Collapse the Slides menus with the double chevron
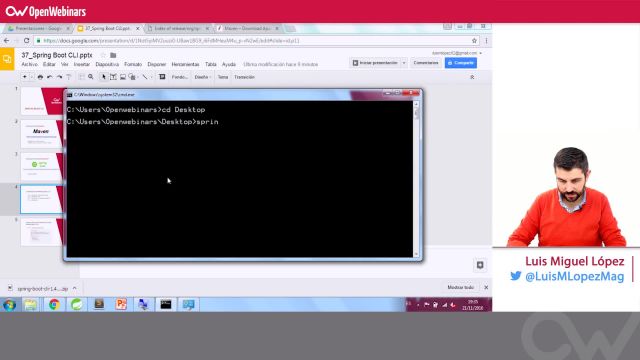 point(472,77)
